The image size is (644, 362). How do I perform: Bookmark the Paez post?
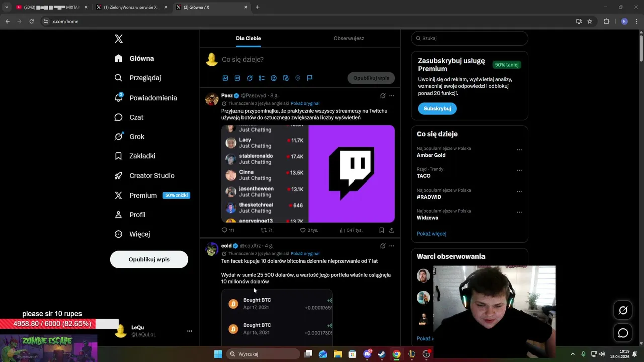[382, 230]
